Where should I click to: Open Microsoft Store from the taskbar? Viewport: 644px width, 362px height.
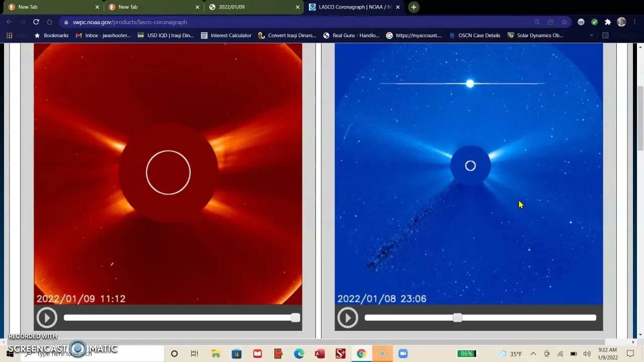pos(236,354)
